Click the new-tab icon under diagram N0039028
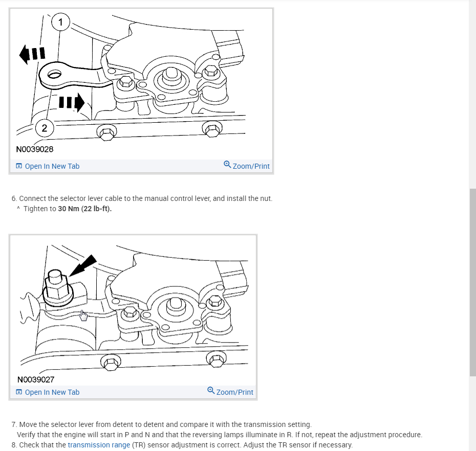Viewport: 476px width, 451px height. pyautogui.click(x=19, y=166)
